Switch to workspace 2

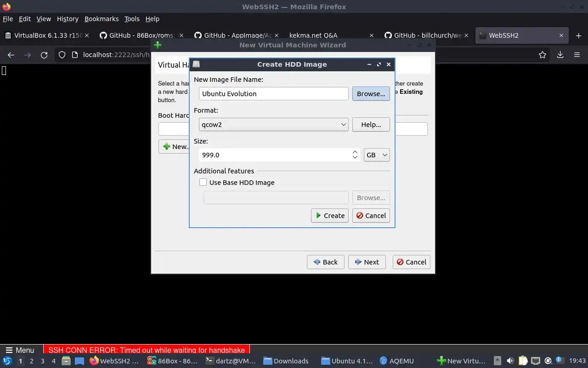click(31, 361)
